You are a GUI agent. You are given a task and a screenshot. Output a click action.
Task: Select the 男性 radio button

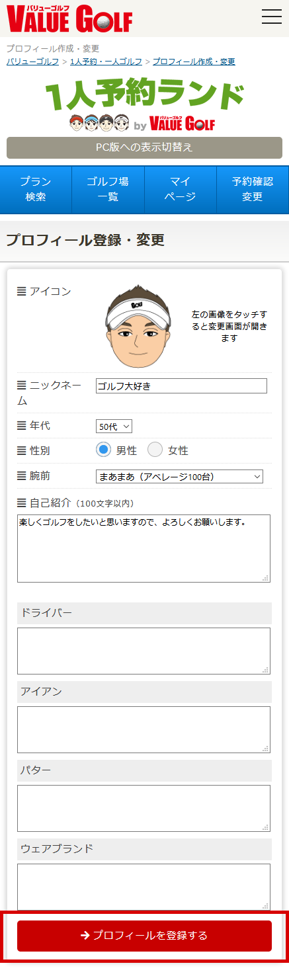(x=103, y=450)
